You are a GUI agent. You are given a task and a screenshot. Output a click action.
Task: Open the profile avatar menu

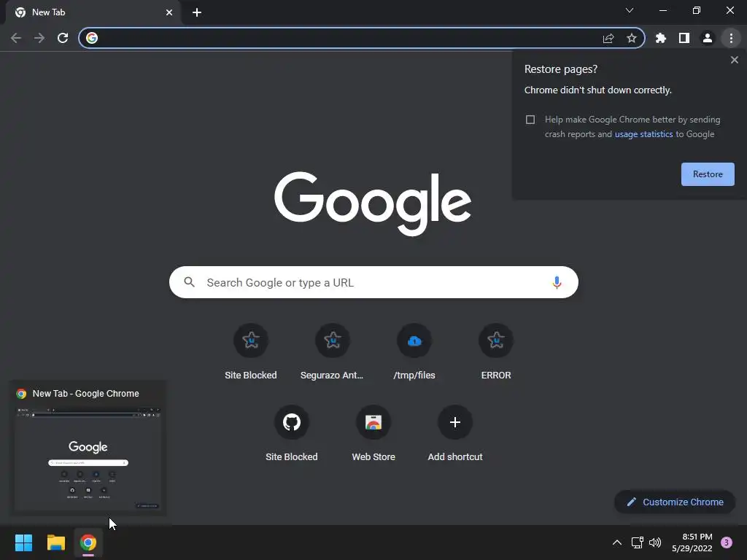point(708,38)
